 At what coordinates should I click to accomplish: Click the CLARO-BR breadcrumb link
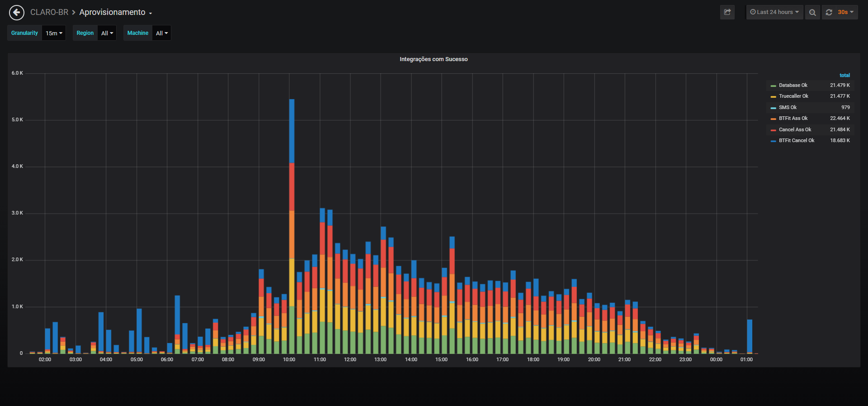coord(49,12)
